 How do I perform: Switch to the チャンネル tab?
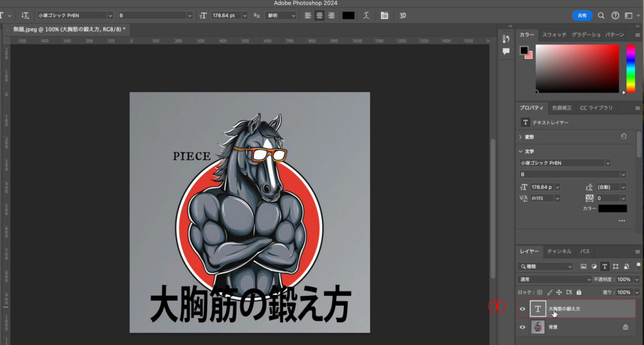[x=559, y=252]
